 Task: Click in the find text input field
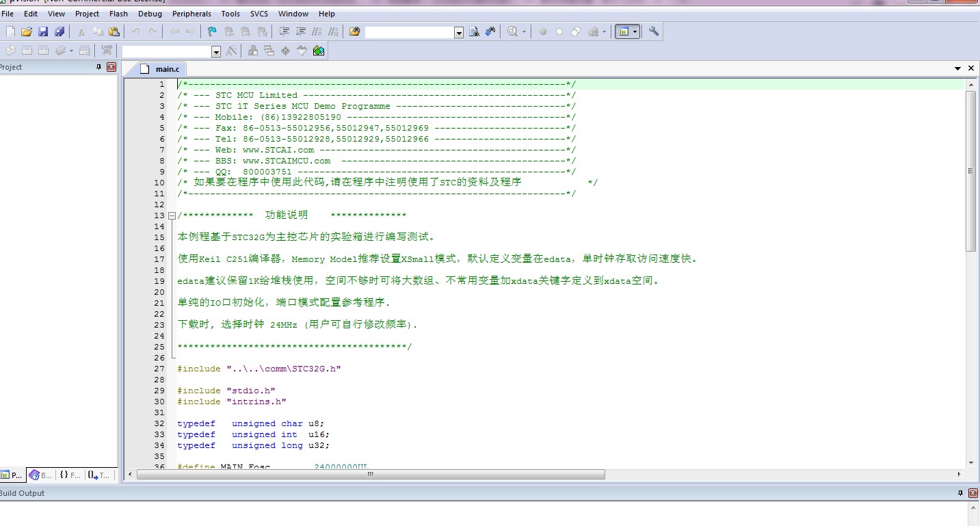tap(409, 32)
